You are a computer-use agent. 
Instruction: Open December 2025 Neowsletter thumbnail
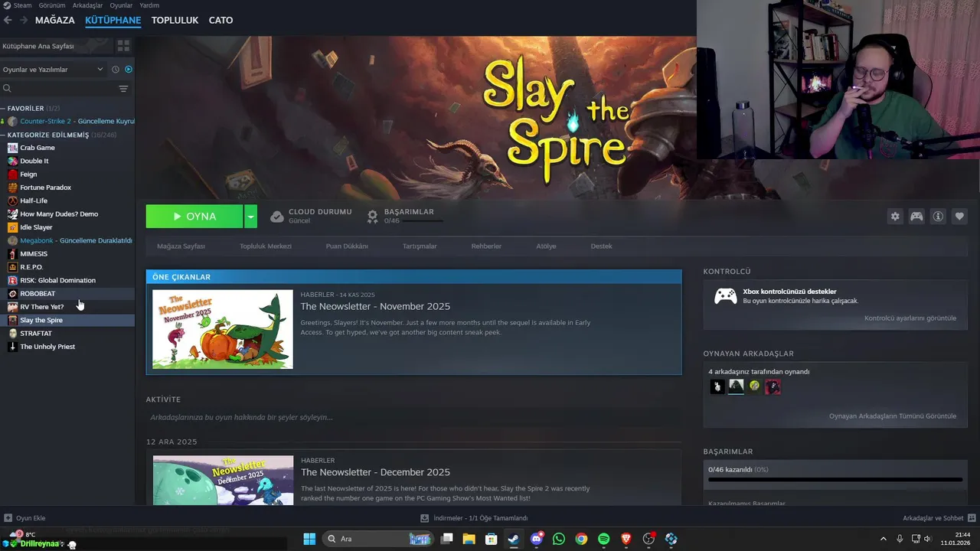pyautogui.click(x=223, y=480)
